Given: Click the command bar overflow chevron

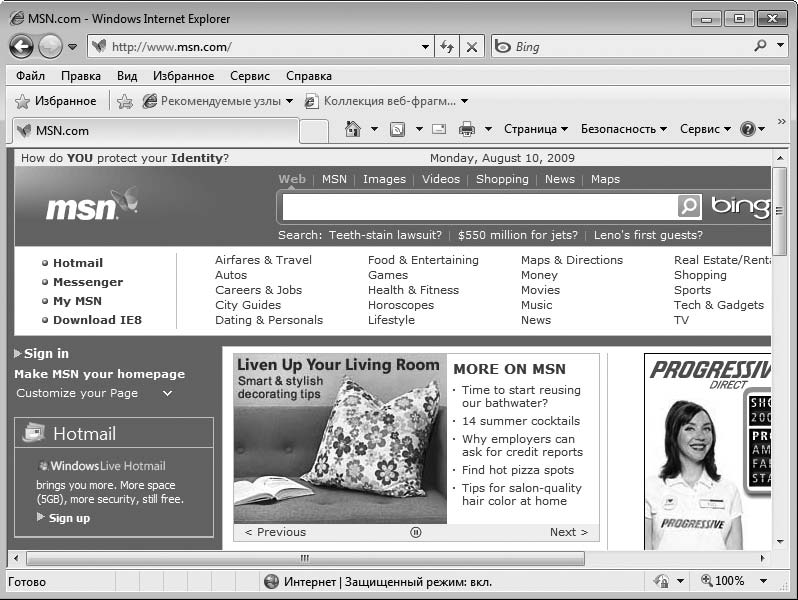Looking at the screenshot, I should [x=782, y=122].
